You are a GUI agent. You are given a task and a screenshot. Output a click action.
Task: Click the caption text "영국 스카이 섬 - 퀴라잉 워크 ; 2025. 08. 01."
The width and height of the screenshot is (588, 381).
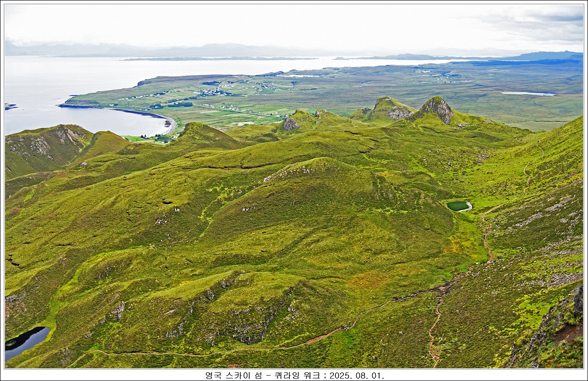click(x=294, y=375)
